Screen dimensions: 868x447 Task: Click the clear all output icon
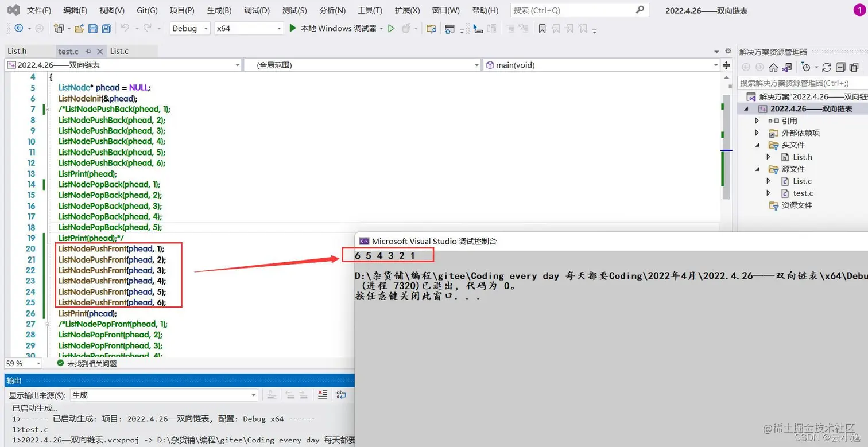click(323, 395)
